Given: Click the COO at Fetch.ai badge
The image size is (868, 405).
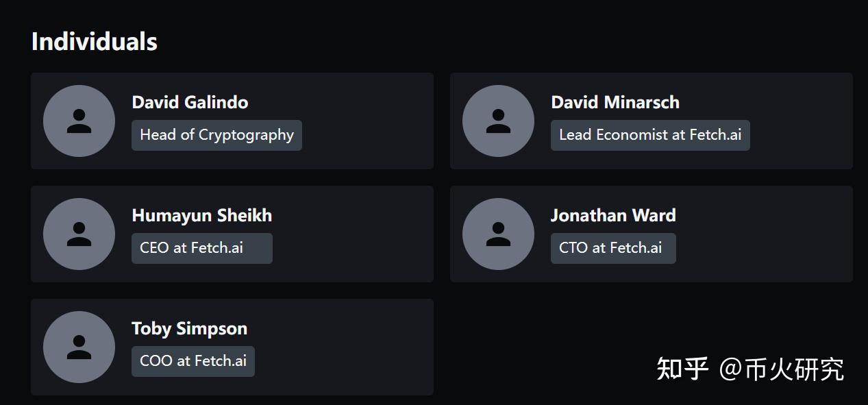Looking at the screenshot, I should coord(193,361).
